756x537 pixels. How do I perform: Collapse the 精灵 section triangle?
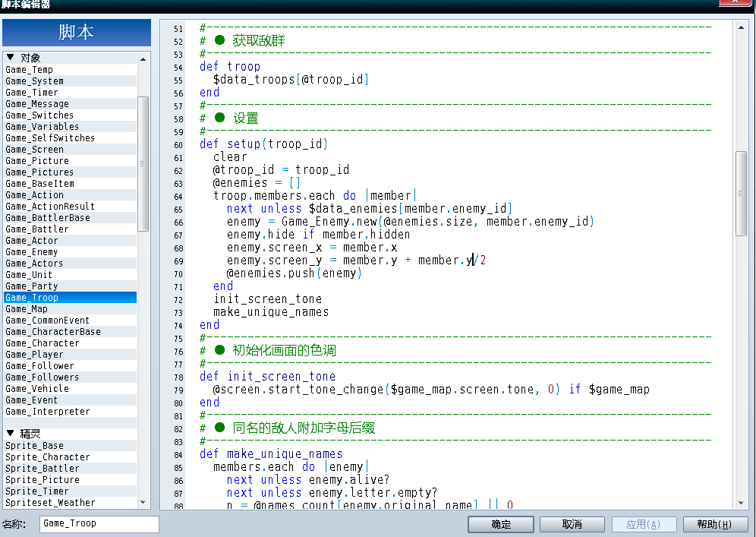click(10, 433)
